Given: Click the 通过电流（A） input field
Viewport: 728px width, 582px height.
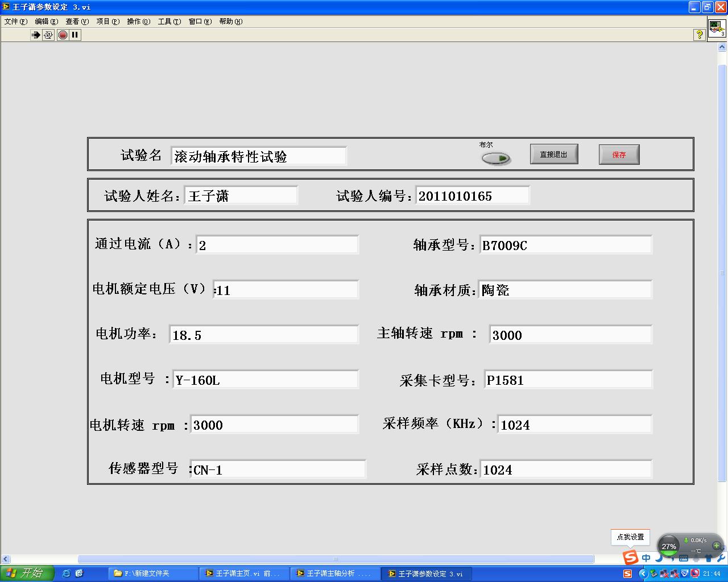Looking at the screenshot, I should (278, 245).
